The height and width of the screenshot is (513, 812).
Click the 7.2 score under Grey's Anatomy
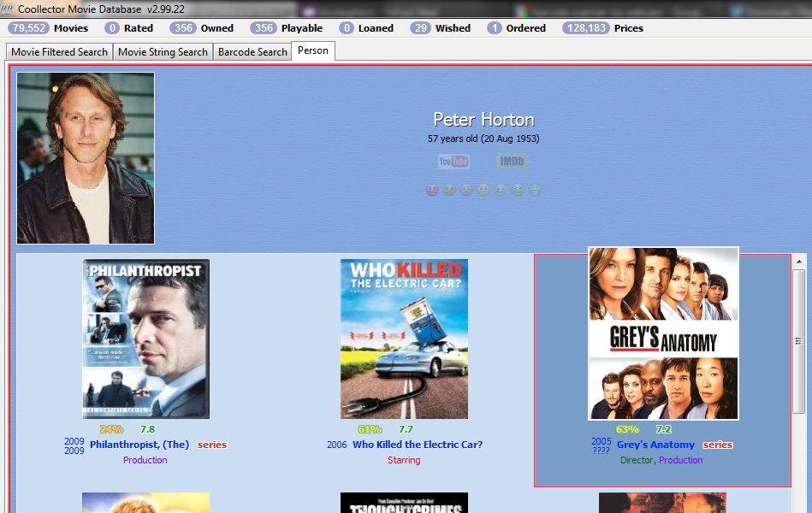pos(663,429)
